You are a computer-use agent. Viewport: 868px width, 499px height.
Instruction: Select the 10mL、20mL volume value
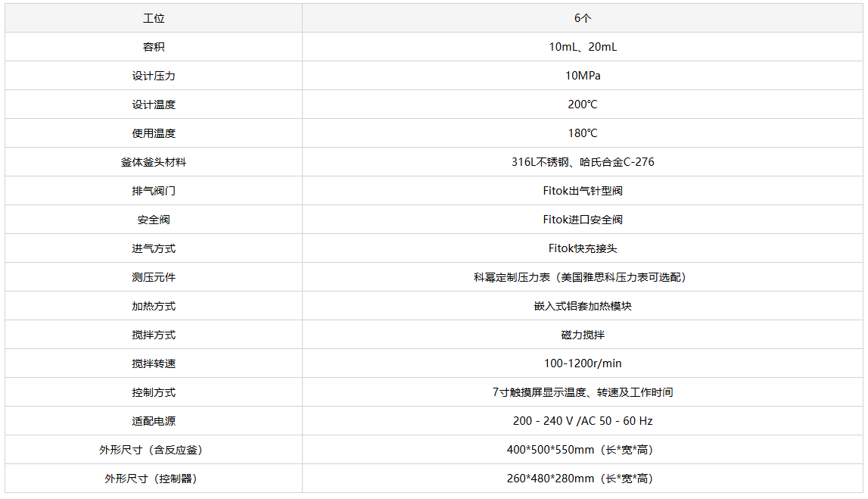tap(583, 47)
